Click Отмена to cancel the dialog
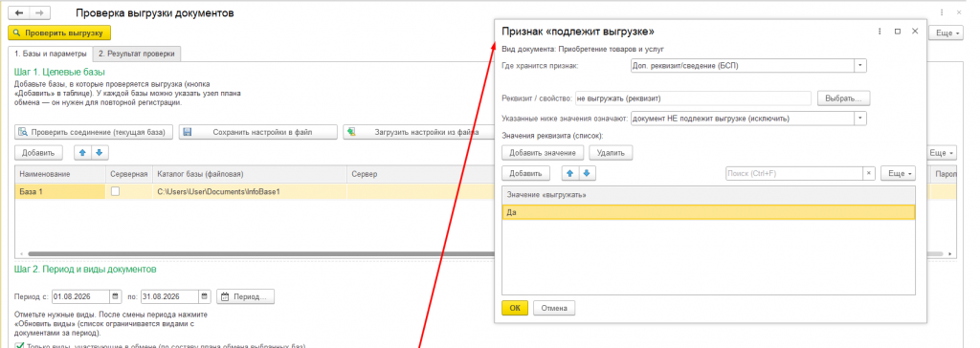 coord(554,308)
